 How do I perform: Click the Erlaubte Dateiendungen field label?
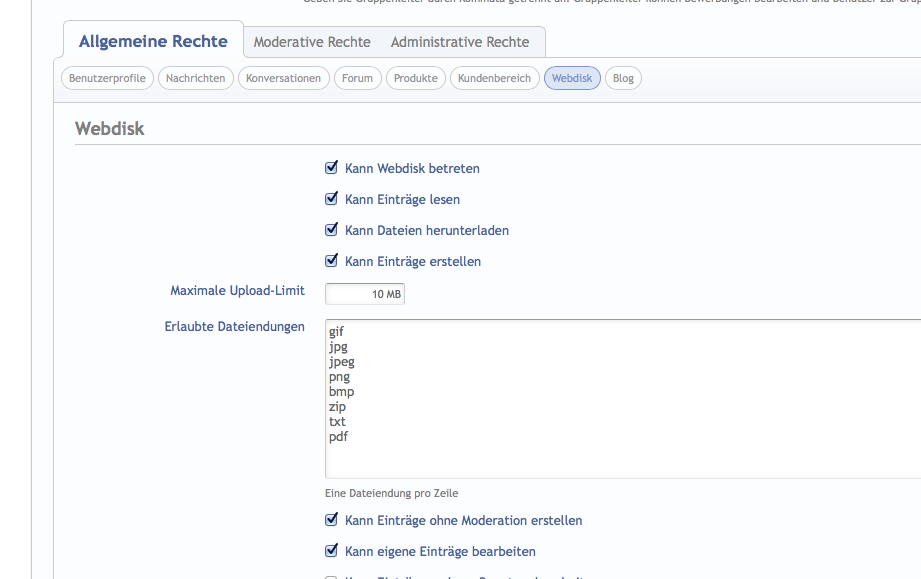pos(234,327)
